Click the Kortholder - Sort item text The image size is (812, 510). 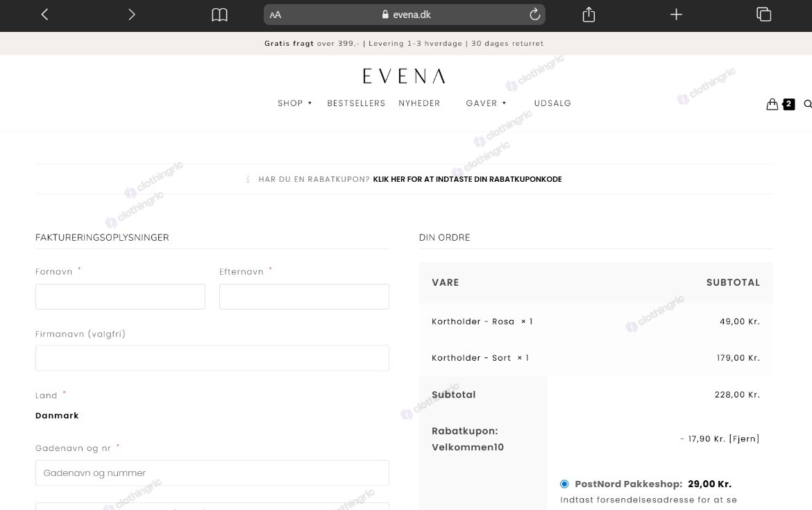coord(471,358)
